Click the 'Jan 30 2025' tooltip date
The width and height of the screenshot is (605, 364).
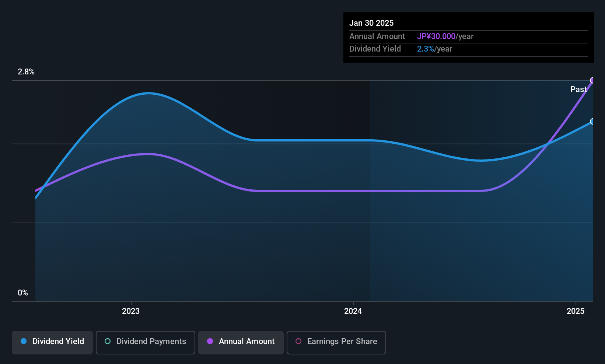click(x=371, y=23)
